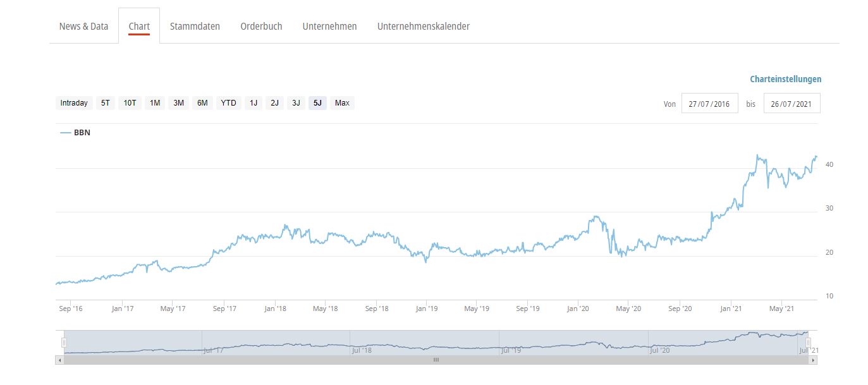Click the Von start date field
This screenshot has width=868, height=385.
pos(709,104)
